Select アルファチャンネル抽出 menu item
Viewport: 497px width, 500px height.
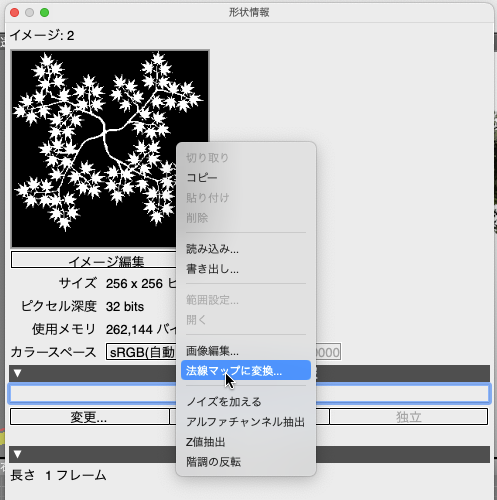[x=246, y=422]
